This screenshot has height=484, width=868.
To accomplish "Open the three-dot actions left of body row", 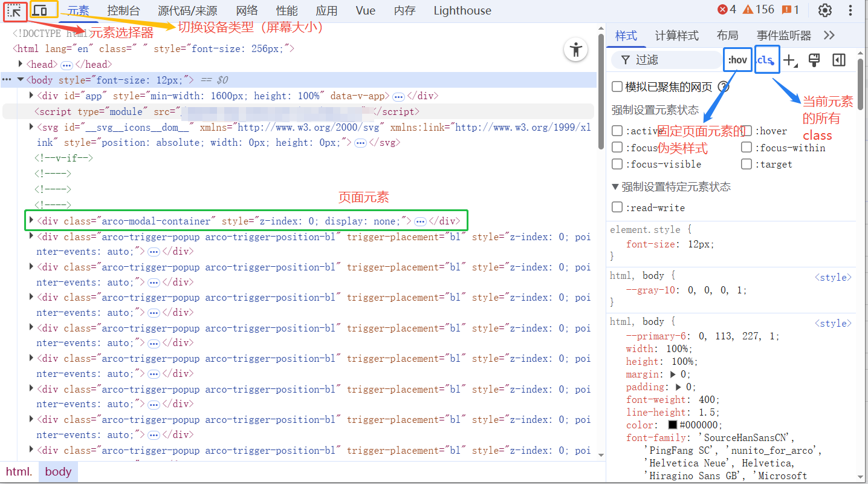I will pyautogui.click(x=7, y=80).
